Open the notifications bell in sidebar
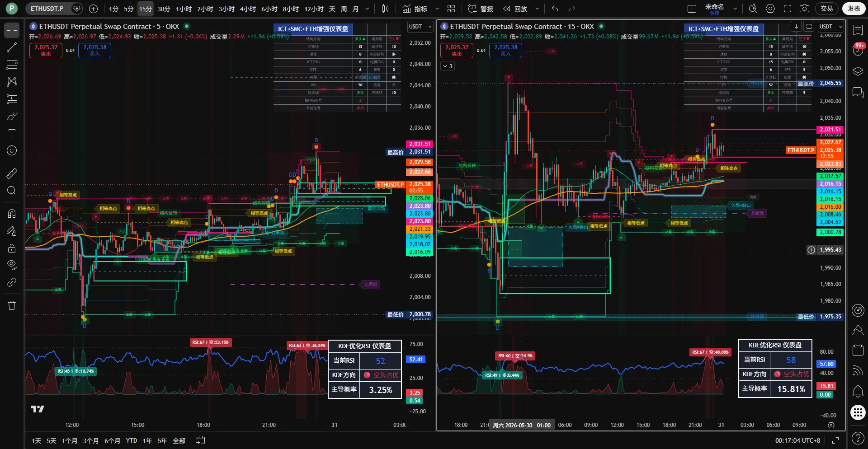The width and height of the screenshot is (868, 449). [858, 391]
